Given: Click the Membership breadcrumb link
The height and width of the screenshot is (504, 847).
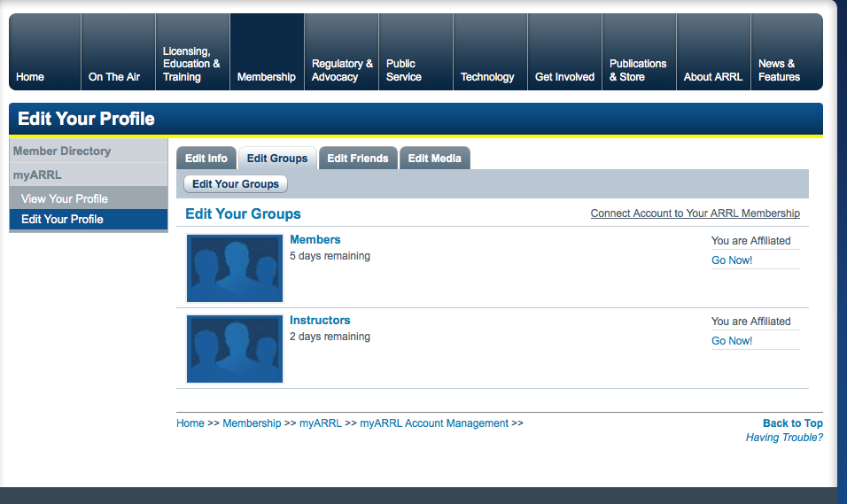Looking at the screenshot, I should click(252, 423).
